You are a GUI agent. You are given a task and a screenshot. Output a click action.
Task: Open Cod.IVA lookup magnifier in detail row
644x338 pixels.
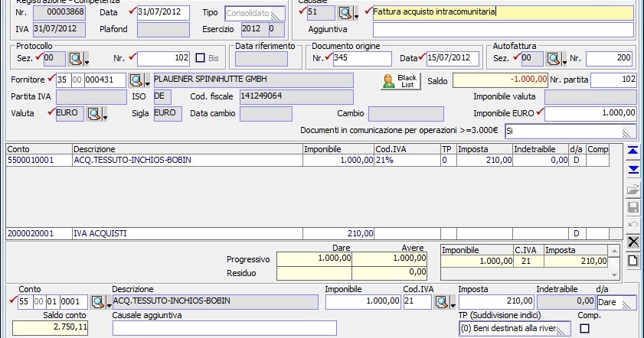[x=442, y=302]
